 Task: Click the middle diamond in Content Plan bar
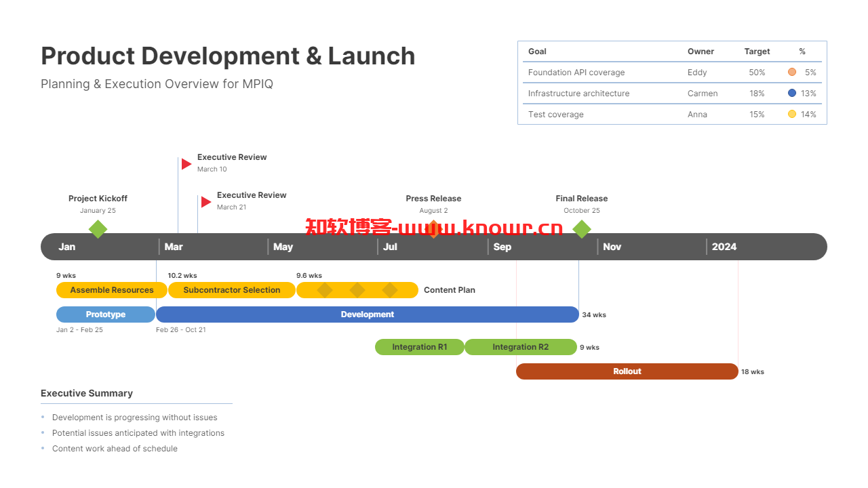tap(357, 290)
